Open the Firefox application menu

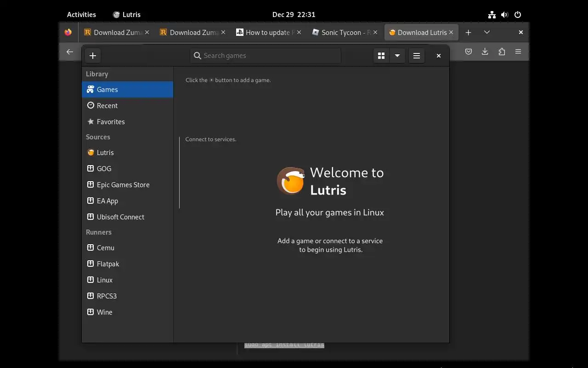click(518, 52)
